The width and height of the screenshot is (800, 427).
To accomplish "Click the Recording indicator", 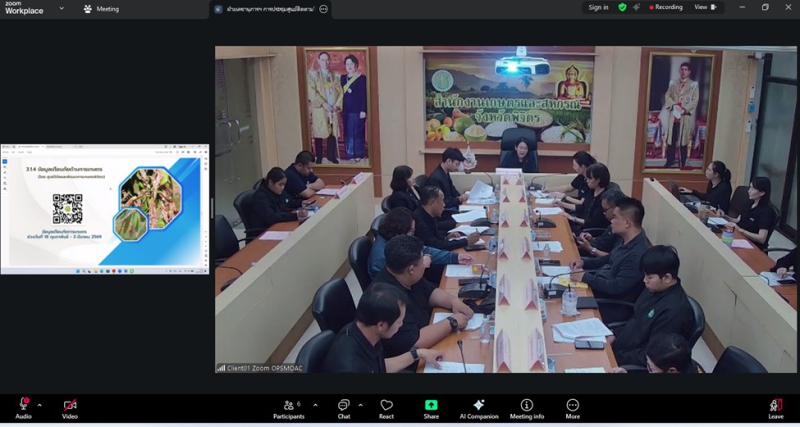I will (x=666, y=7).
